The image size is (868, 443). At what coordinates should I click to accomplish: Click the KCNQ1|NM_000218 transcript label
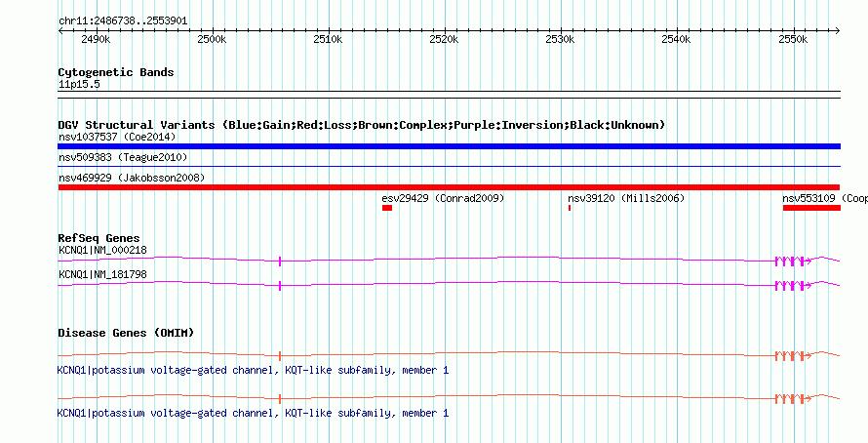click(103, 251)
